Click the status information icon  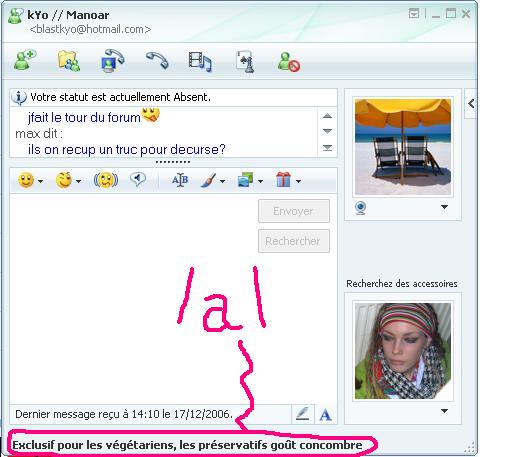pyautogui.click(x=19, y=97)
